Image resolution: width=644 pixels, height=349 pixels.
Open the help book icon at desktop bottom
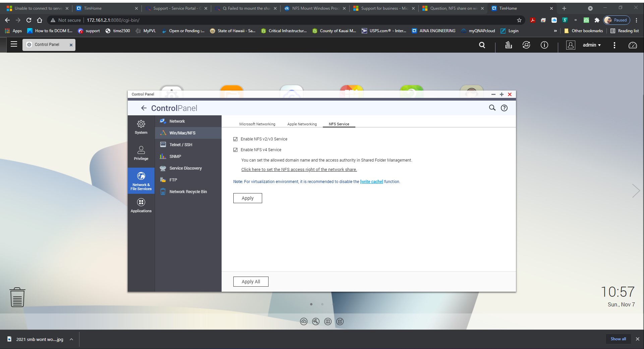[328, 322]
